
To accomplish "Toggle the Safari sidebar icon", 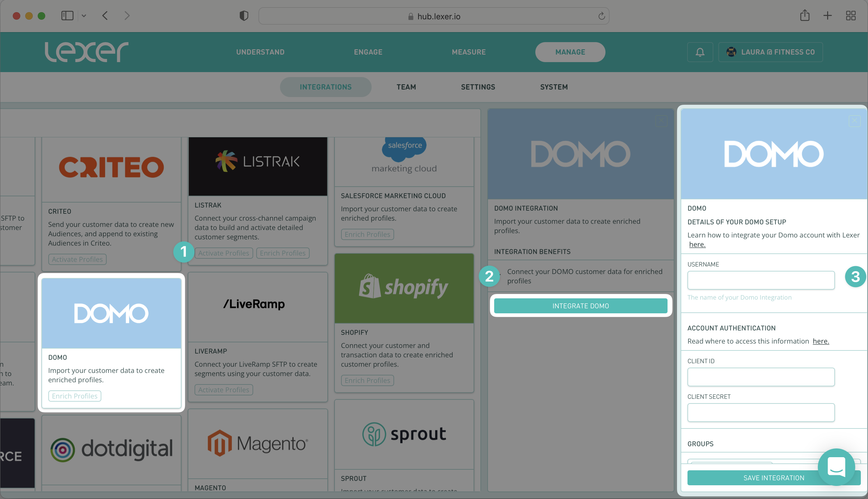I will (x=67, y=15).
